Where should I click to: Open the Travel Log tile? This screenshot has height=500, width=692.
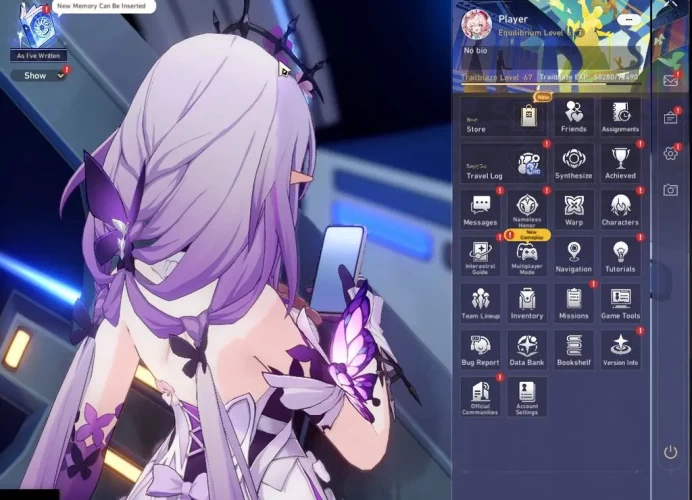click(505, 163)
